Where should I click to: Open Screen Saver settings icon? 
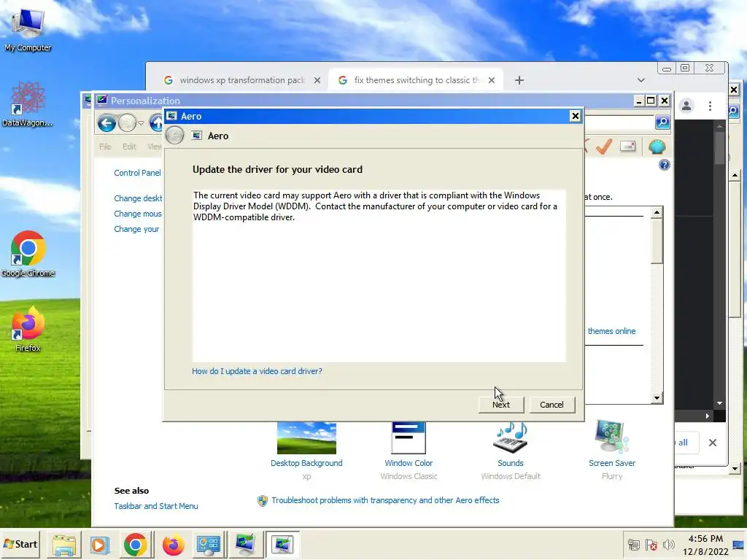612,436
